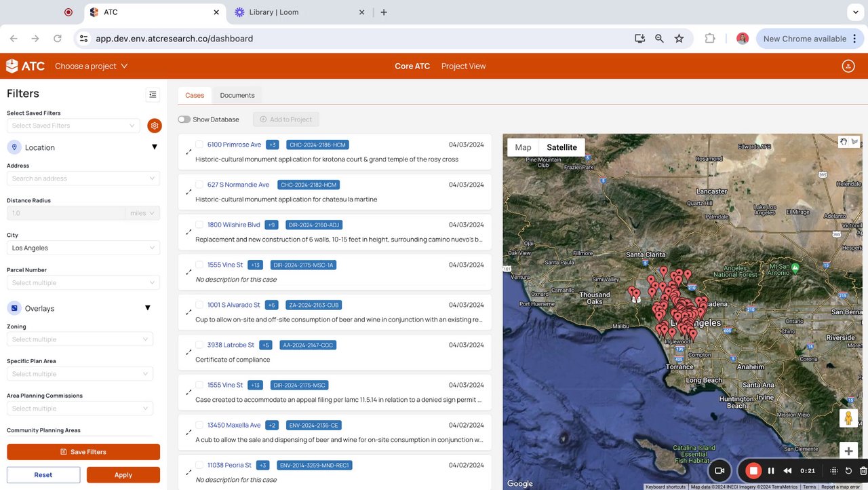This screenshot has height=490, width=868.
Task: Open a new Chrome tab
Action: (x=384, y=12)
